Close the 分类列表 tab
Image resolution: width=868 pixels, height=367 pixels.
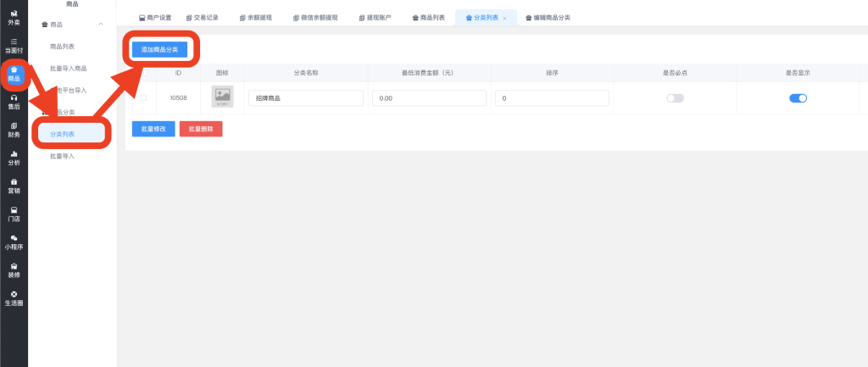[x=504, y=17]
